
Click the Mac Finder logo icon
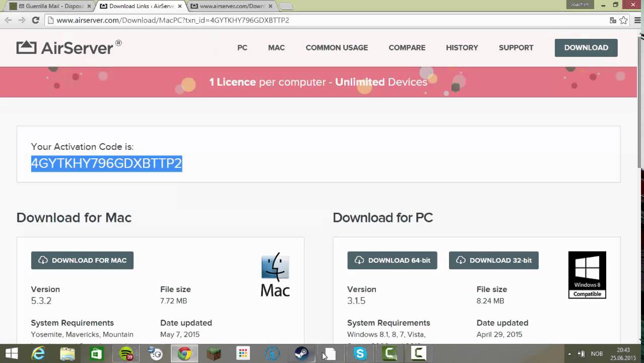[x=275, y=275]
